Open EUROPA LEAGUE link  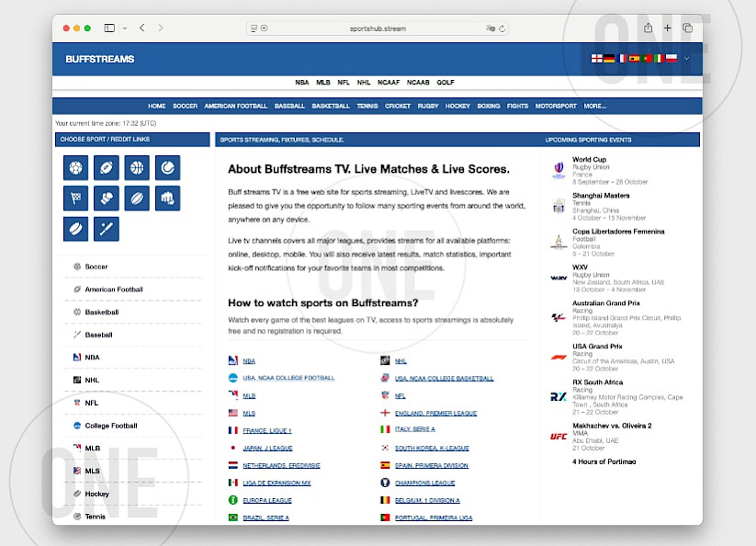pos(267,500)
